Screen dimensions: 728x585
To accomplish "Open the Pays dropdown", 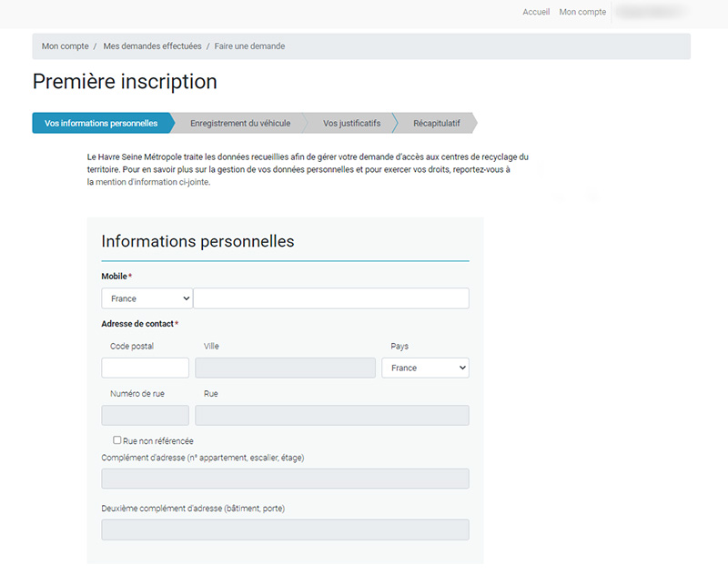I will pos(425,368).
